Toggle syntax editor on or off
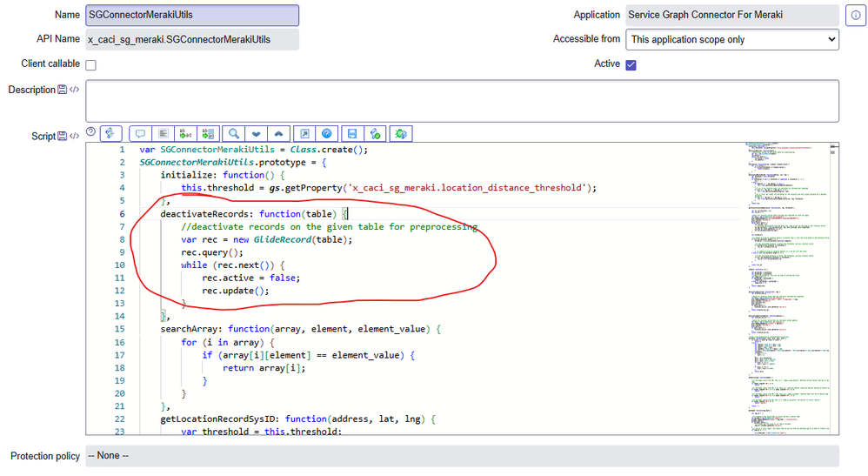 point(110,133)
